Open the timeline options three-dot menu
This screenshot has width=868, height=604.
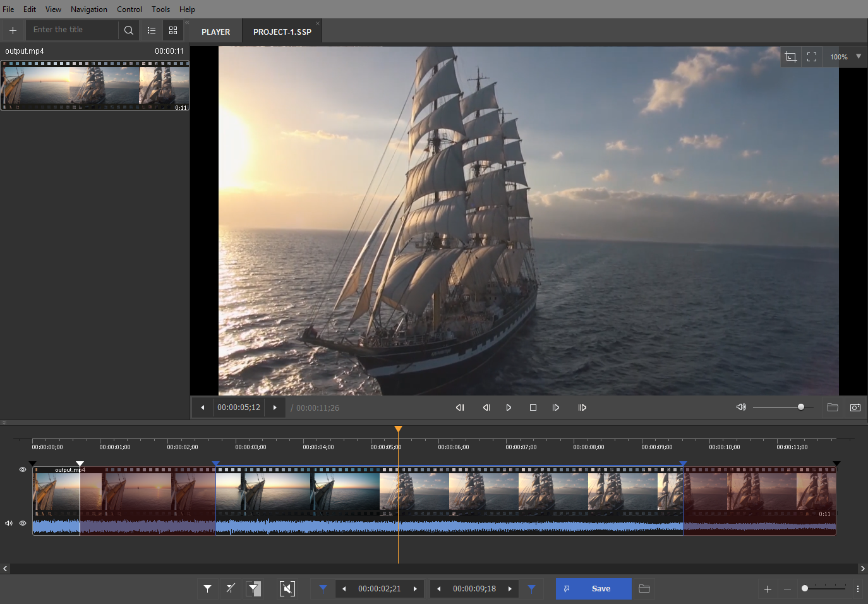point(858,589)
